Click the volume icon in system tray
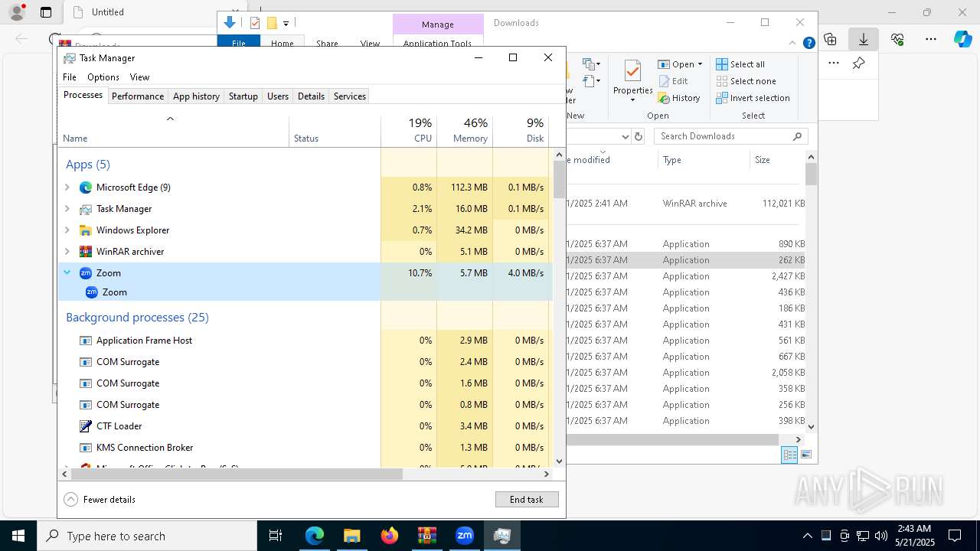The height and width of the screenshot is (551, 980). (881, 536)
